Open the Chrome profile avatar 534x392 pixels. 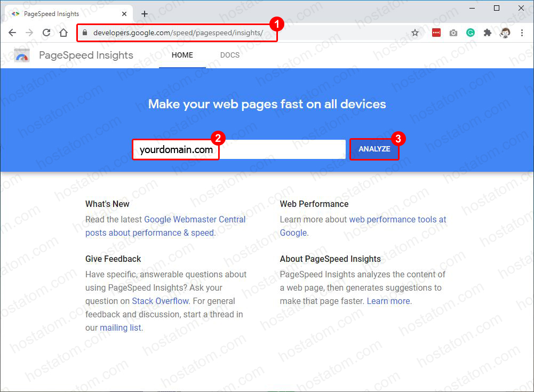505,33
